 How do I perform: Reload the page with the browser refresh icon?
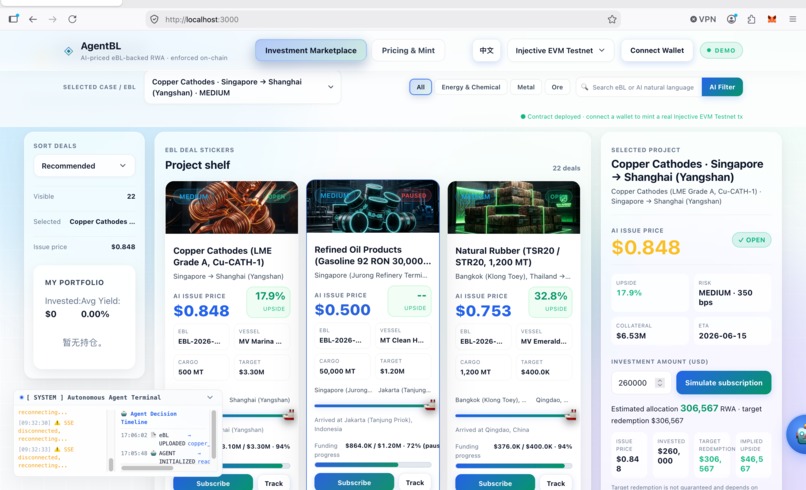72,19
